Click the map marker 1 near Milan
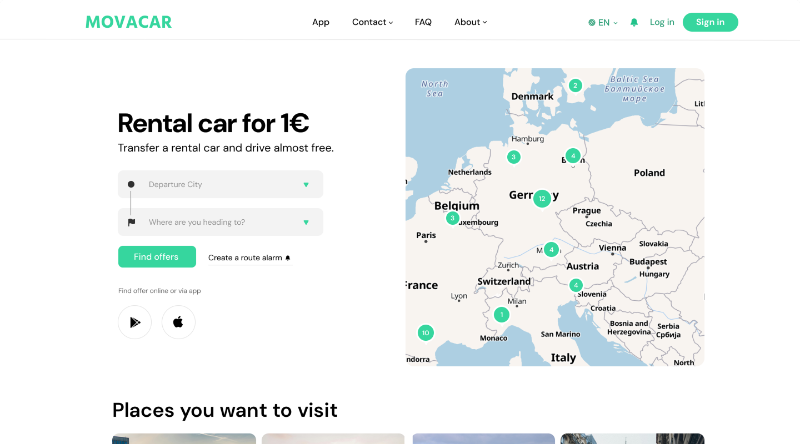Screen dimensions: 800x444 tap(501, 314)
